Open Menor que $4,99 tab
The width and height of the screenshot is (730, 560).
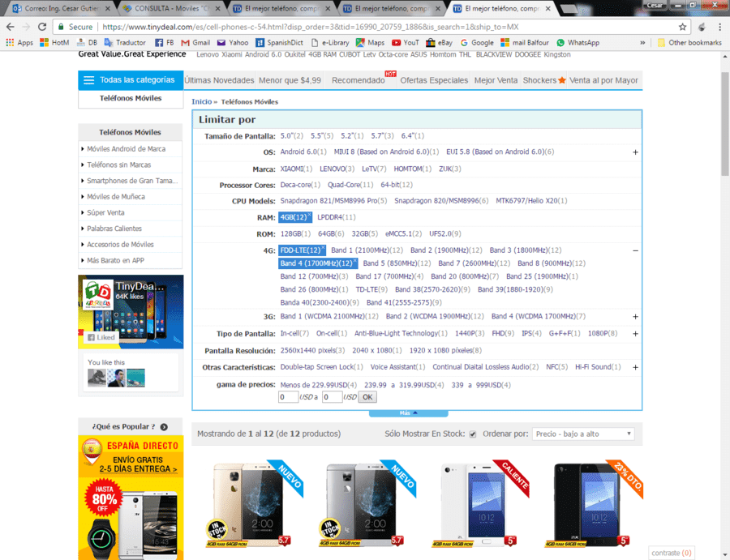point(290,80)
